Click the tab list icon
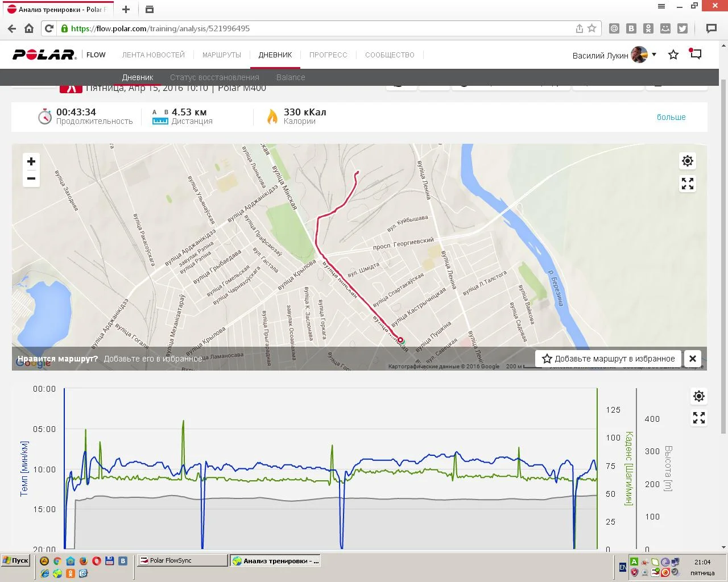 tap(149, 10)
